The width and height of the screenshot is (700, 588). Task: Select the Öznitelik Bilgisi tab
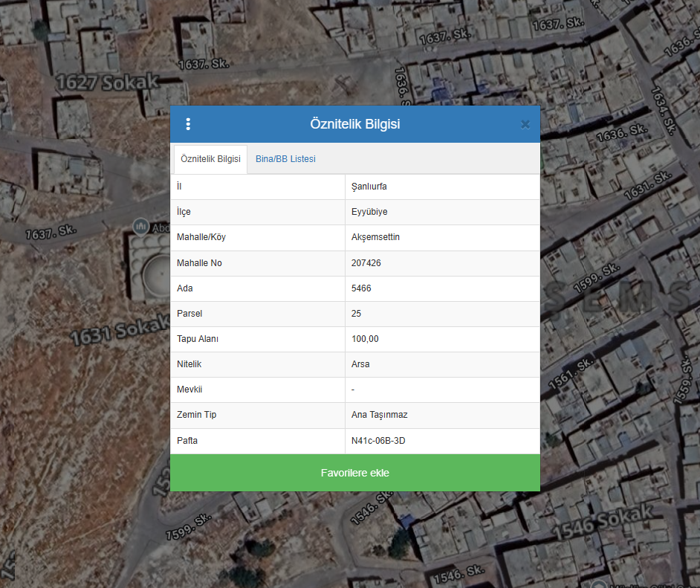(x=210, y=159)
